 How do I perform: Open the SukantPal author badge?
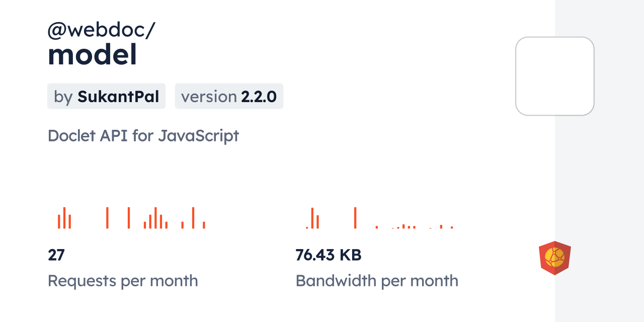click(106, 96)
